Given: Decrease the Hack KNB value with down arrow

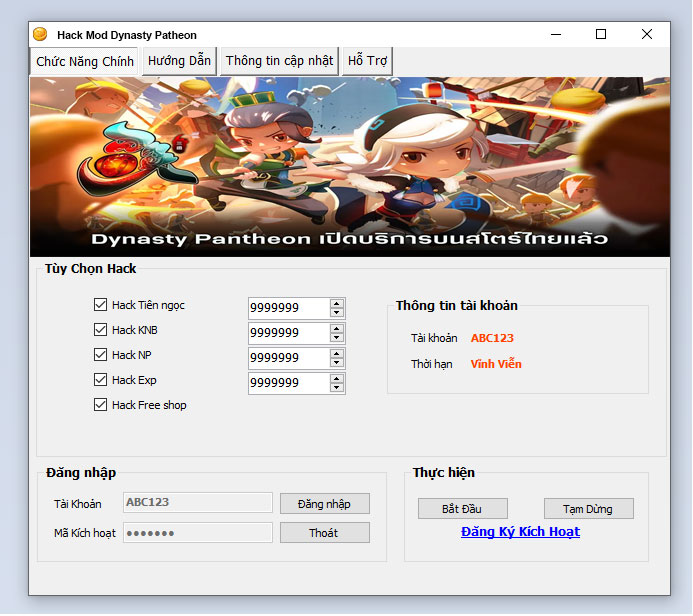Looking at the screenshot, I should point(337,338).
